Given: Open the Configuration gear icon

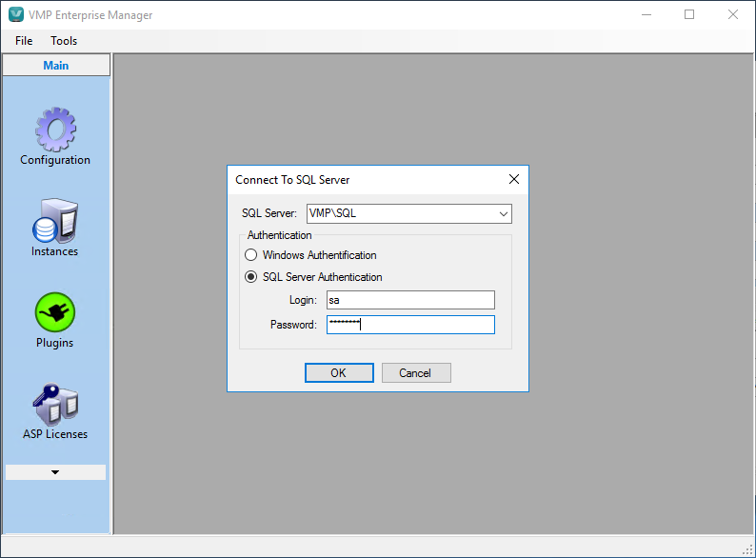Looking at the screenshot, I should [x=55, y=129].
